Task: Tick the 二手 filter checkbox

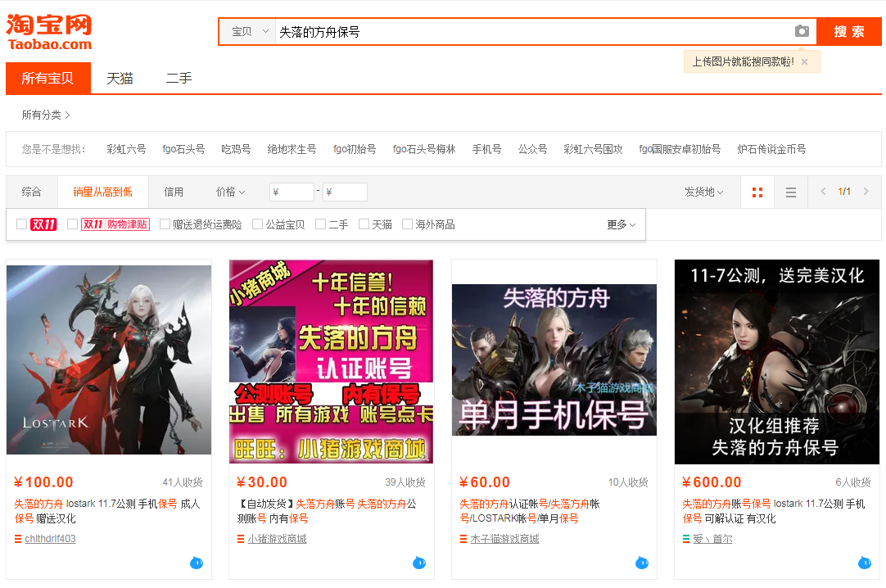Action: pos(320,224)
